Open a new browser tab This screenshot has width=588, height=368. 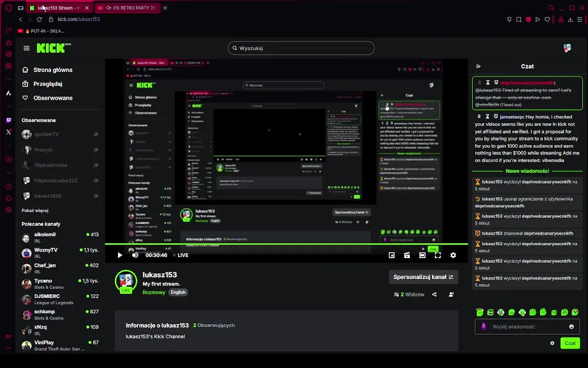[165, 8]
